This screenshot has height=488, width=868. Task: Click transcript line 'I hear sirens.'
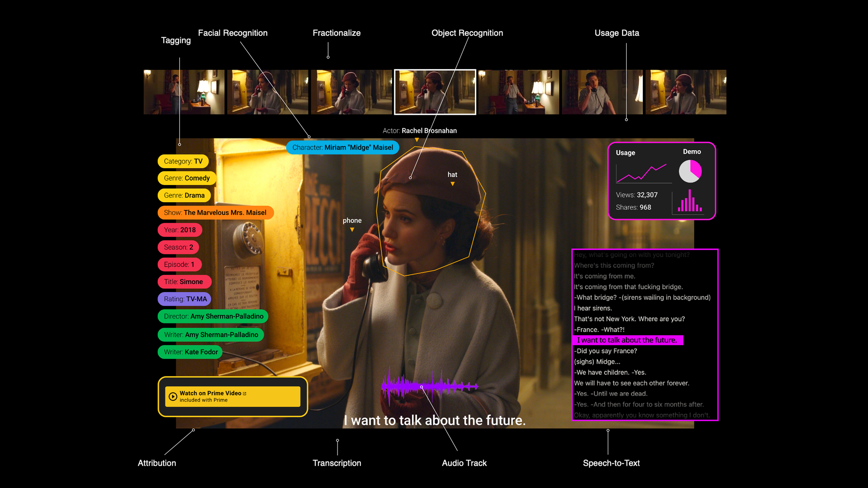[x=593, y=308]
